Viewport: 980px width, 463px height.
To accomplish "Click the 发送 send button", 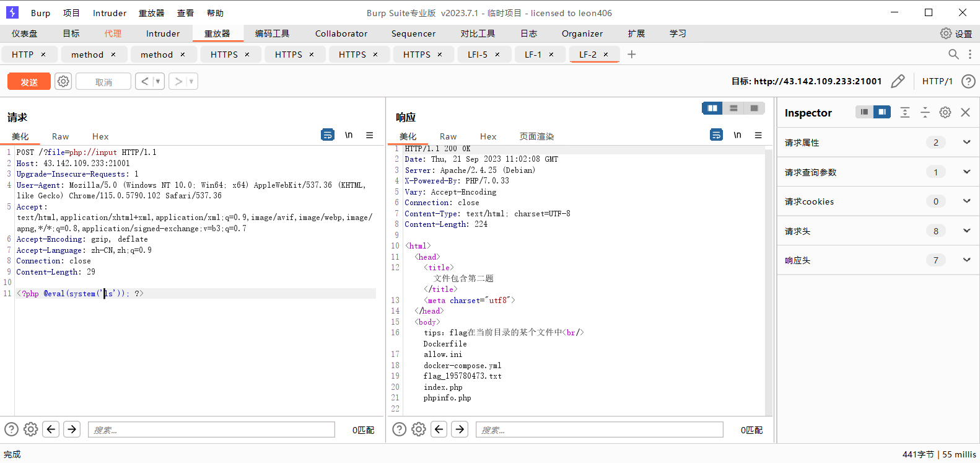I will point(29,81).
